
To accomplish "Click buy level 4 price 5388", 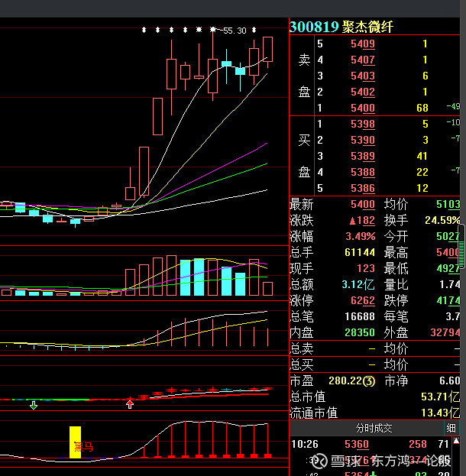I will coord(363,173).
